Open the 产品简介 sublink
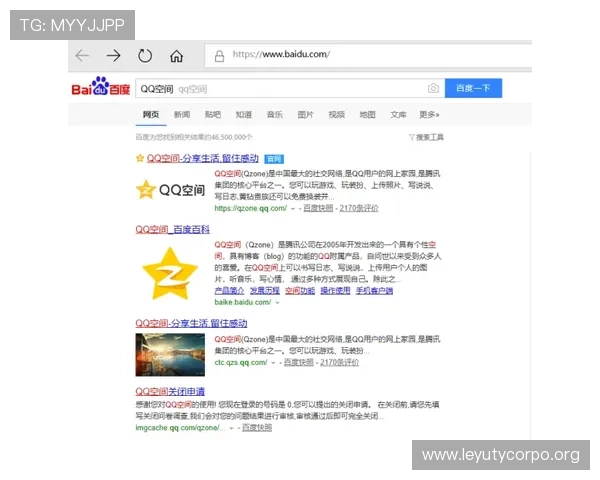The width and height of the screenshot is (600, 480). pyautogui.click(x=229, y=291)
